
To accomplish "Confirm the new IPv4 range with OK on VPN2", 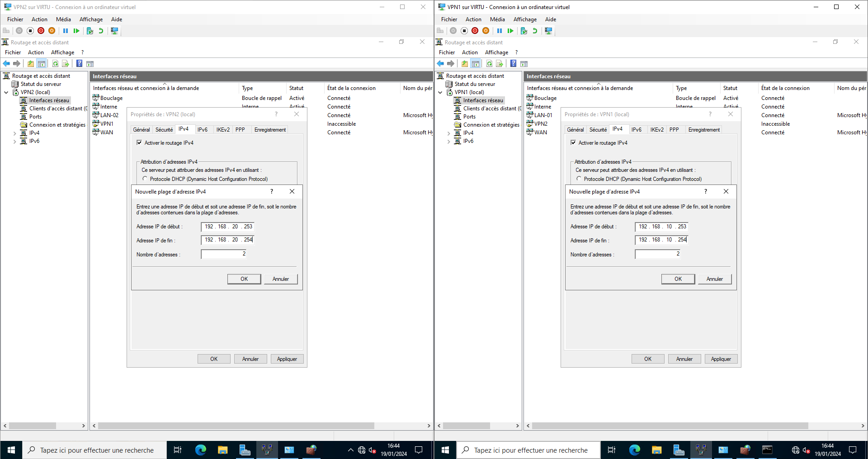I will (x=244, y=279).
